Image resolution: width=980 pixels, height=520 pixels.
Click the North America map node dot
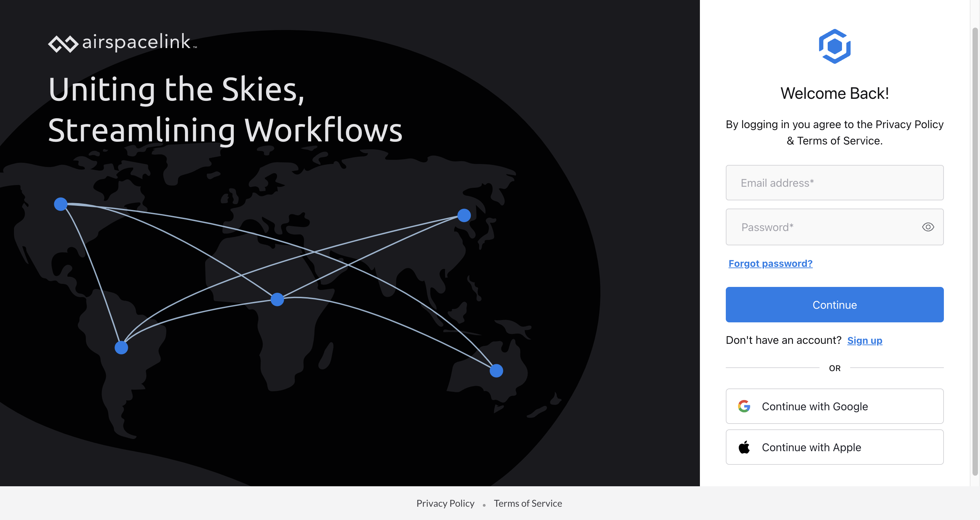[x=61, y=204]
